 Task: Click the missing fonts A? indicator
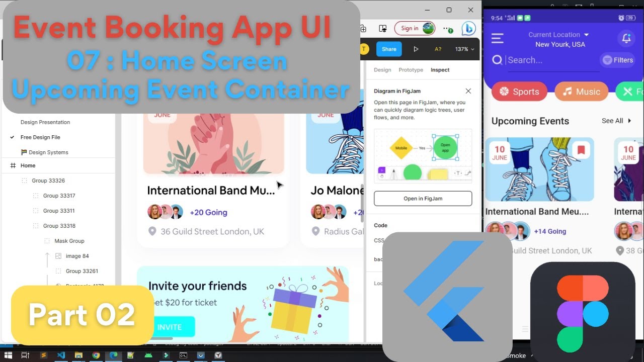click(x=438, y=49)
